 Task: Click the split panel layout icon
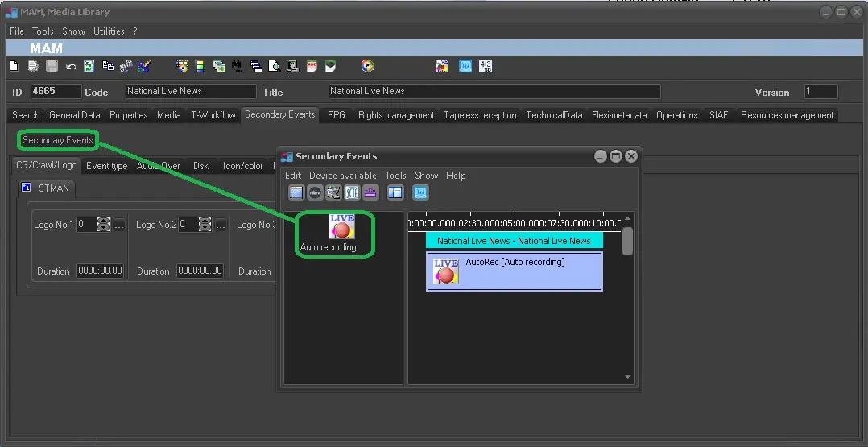(x=395, y=192)
